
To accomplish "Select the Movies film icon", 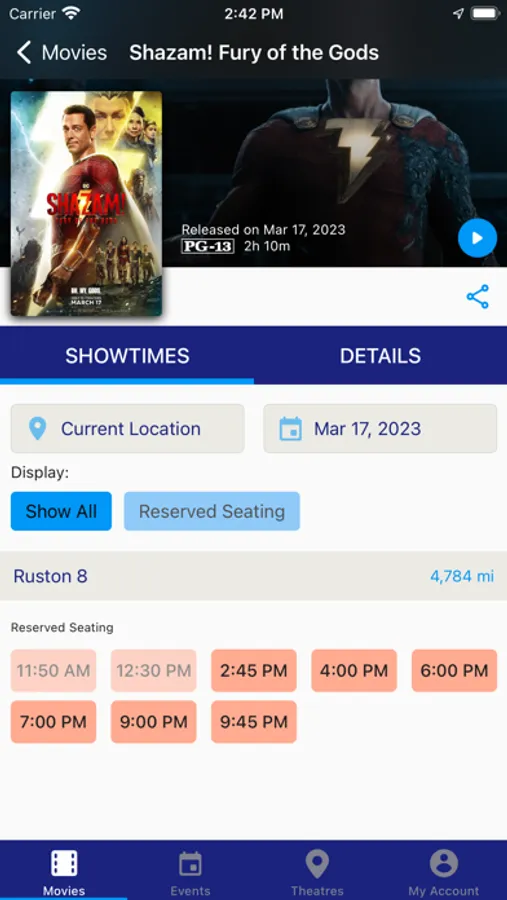I will point(64,863).
